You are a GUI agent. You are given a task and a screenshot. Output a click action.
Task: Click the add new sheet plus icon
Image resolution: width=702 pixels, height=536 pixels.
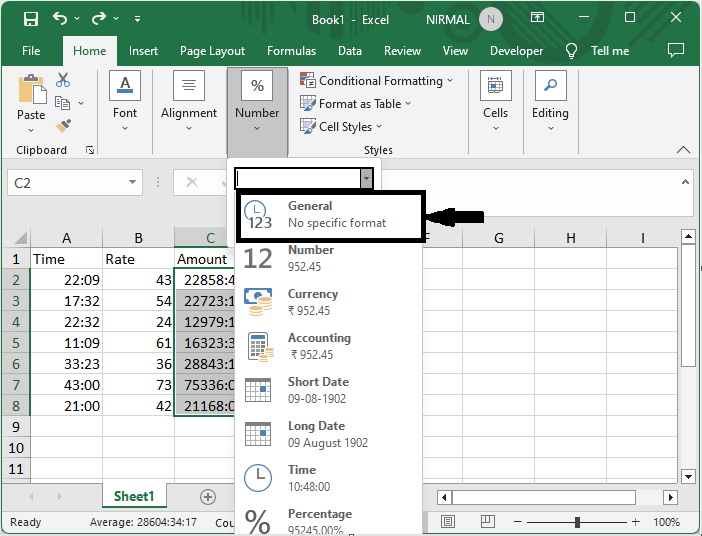coord(208,497)
